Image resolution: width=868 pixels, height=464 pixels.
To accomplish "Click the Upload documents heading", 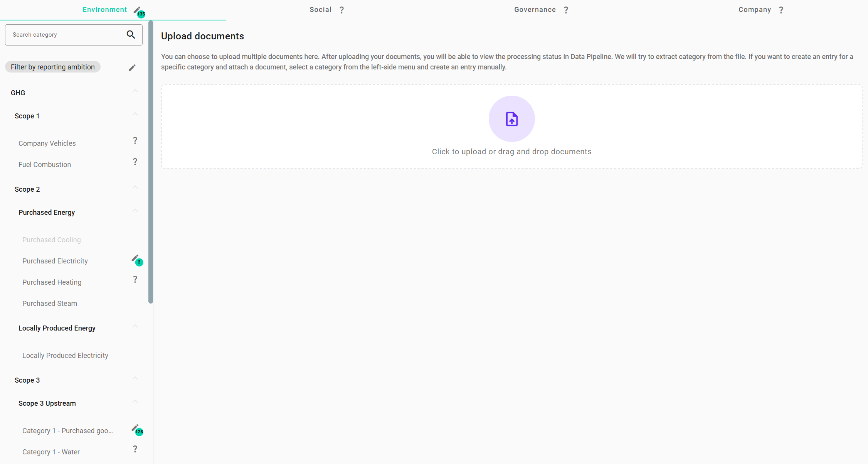I will click(202, 36).
